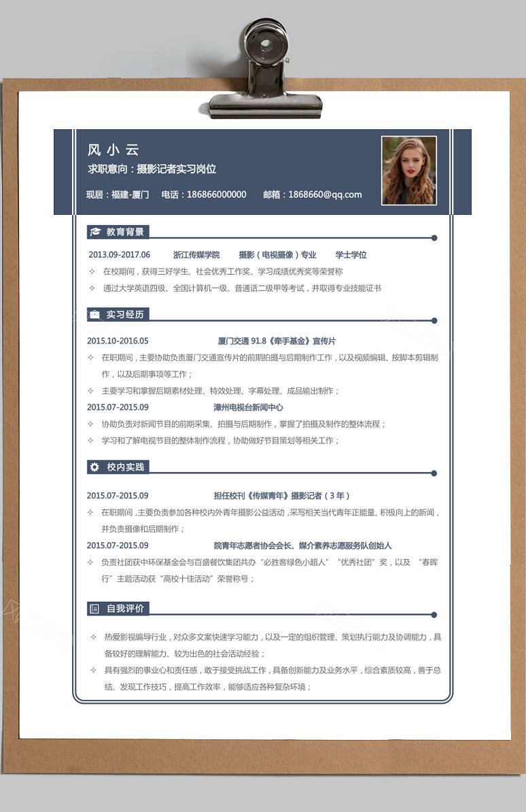Screen dimensions: 526x812
Task: Click the line 学习和了解电视节目的整体制作流程
Action: click(x=221, y=440)
